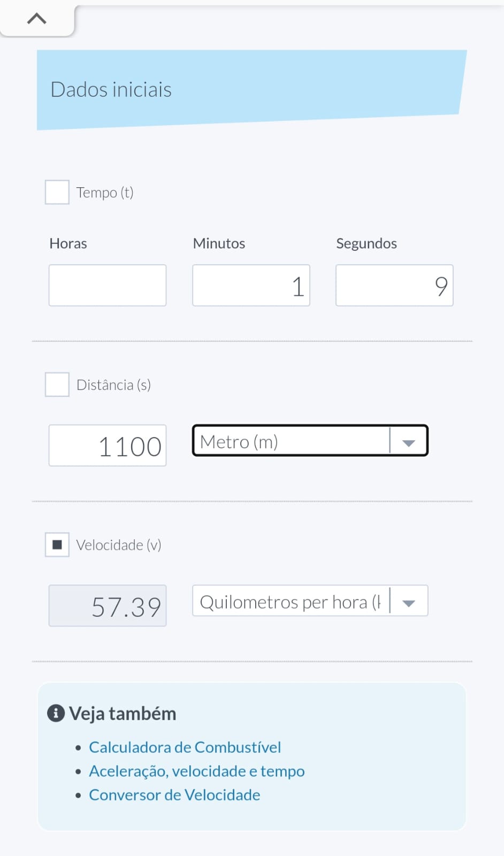
Task: Follow the Aceleração, velocidade e tempo link
Action: [x=196, y=771]
